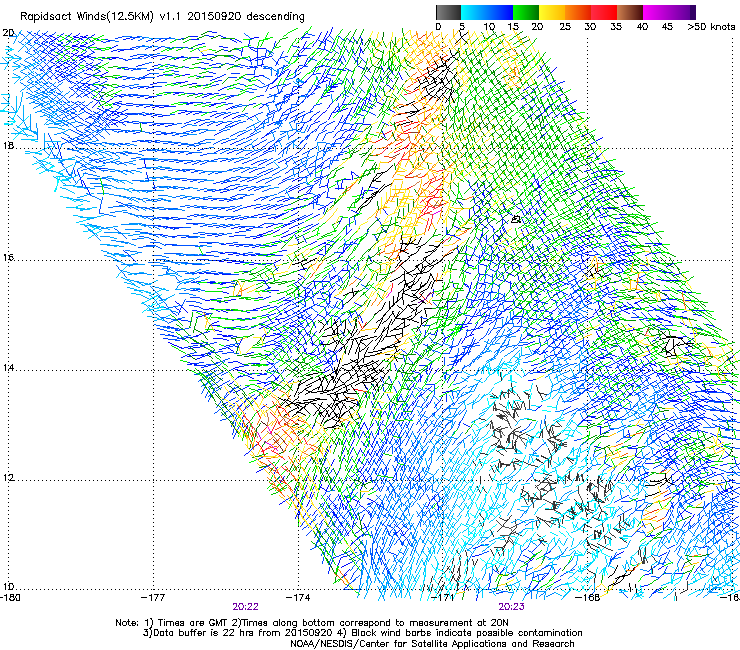Click the red 30-35 knots legend swatch
This screenshot has height=650, width=740.
tap(604, 12)
